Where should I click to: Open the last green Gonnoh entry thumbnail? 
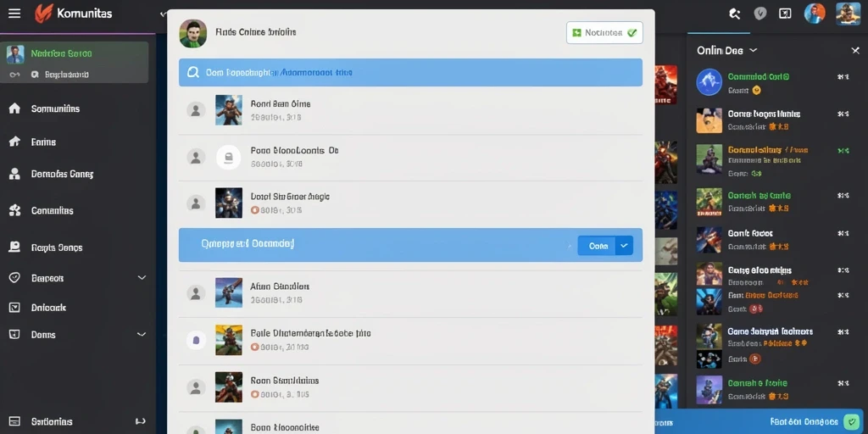point(709,389)
